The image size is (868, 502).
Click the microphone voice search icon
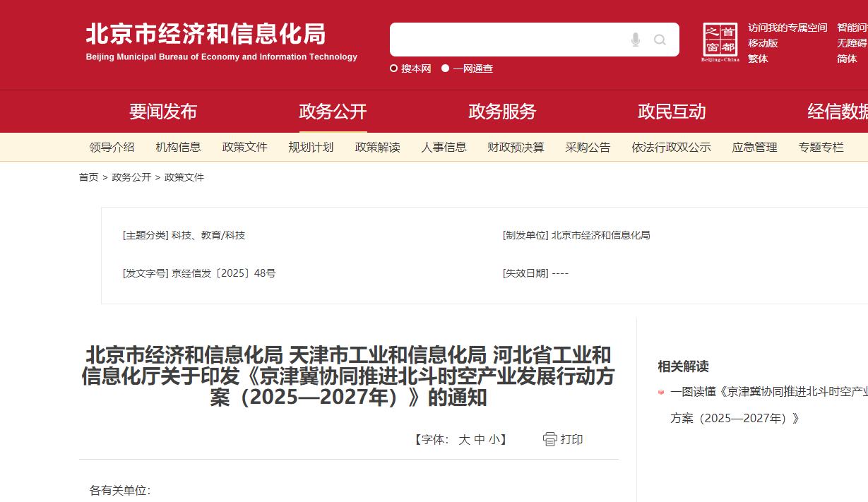point(635,40)
